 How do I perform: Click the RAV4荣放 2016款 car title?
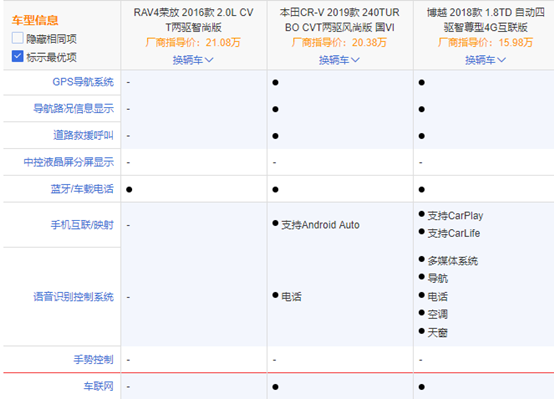[x=194, y=20]
